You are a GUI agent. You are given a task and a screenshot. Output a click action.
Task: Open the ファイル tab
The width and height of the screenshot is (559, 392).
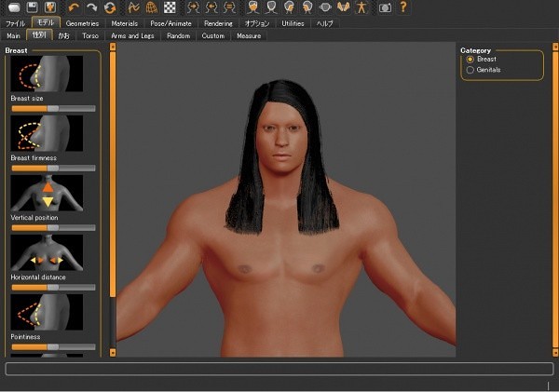pos(15,23)
